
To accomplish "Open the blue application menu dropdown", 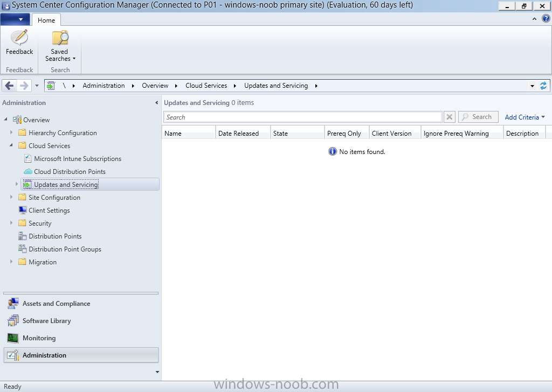I will [15, 19].
